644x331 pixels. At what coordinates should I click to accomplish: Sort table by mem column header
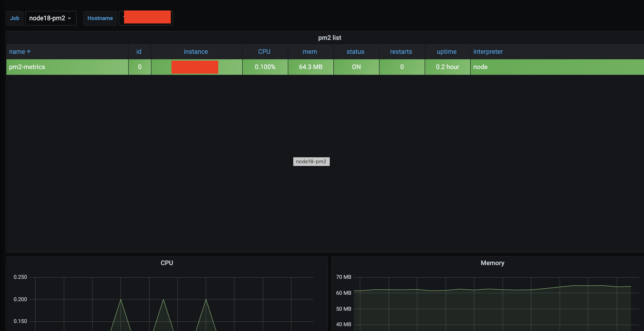coord(310,52)
